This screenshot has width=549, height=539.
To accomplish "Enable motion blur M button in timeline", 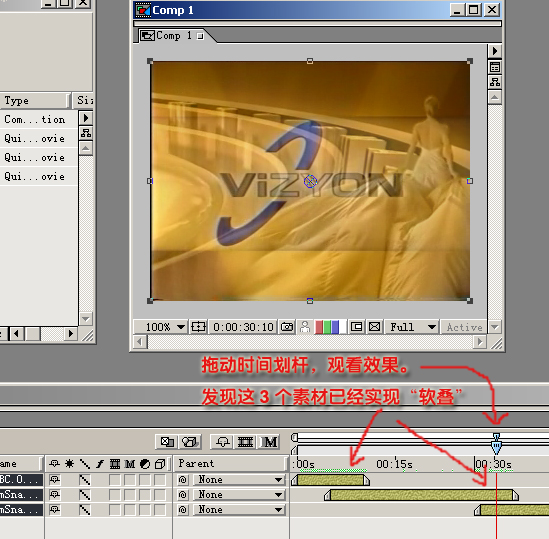I will 270,442.
